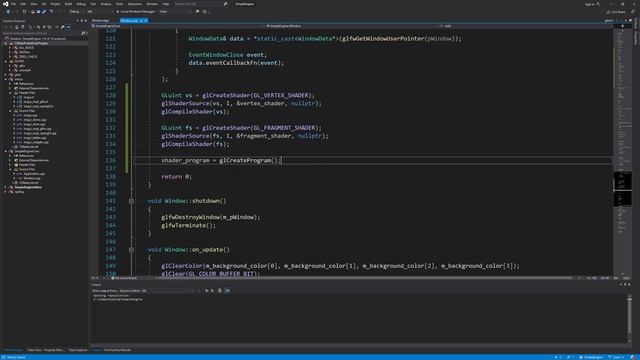Click Open File icon in toolbar
Viewport: 640px width, 360px height.
coord(33,11)
